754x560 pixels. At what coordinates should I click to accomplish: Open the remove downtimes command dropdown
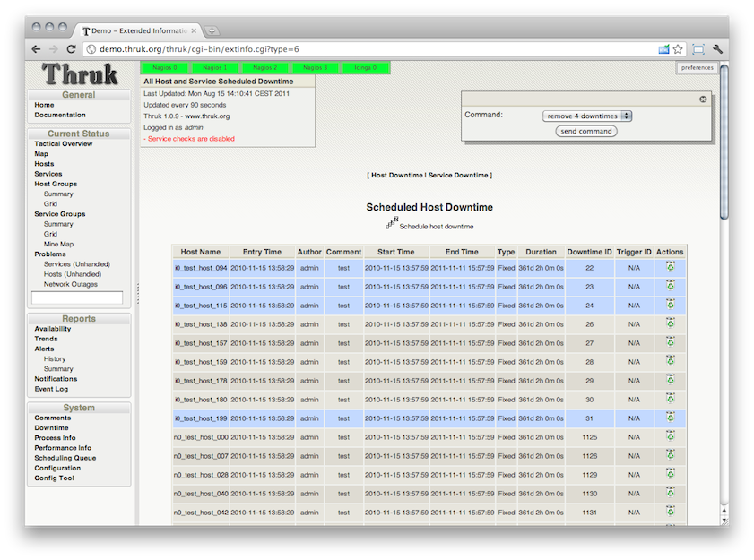click(x=588, y=116)
